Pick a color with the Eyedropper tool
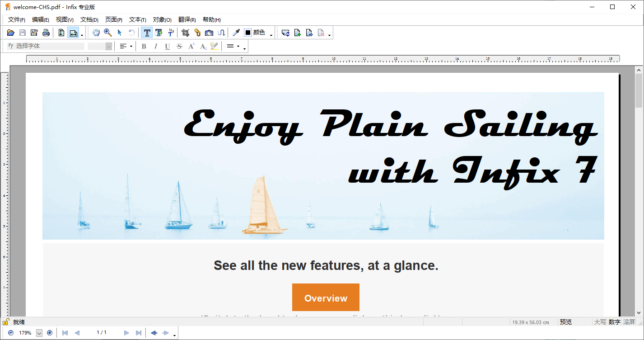The height and width of the screenshot is (340, 644). [235, 32]
